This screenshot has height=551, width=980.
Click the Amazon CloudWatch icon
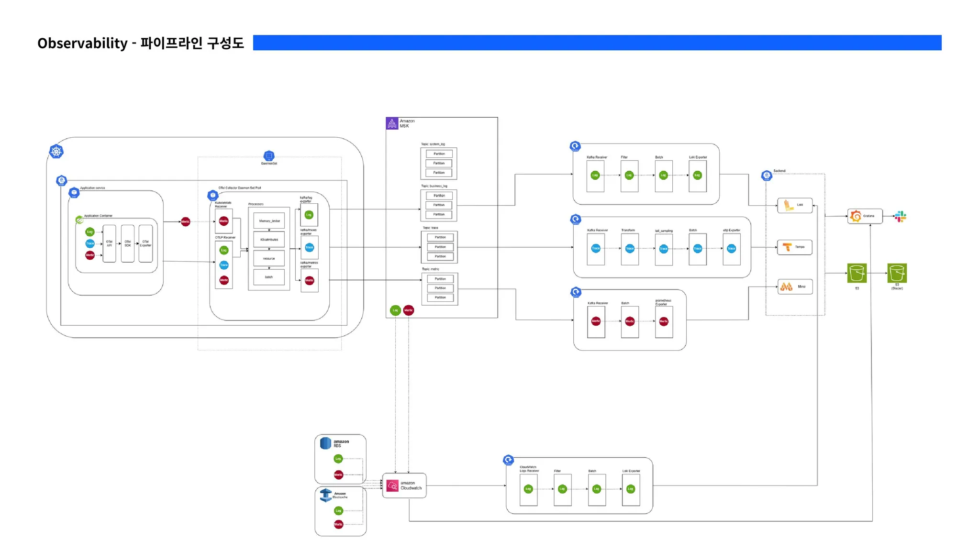coord(392,485)
